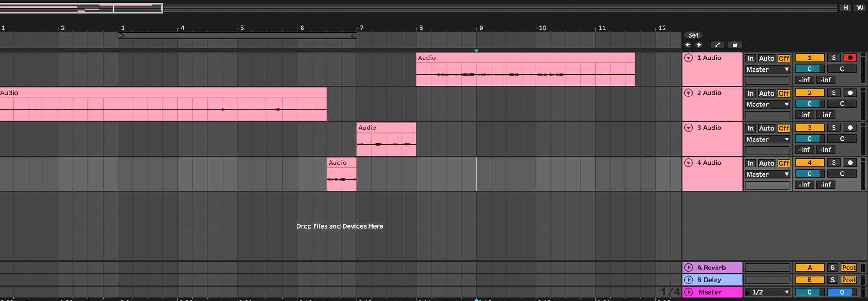Set track 1 monitor to Off
Image resolution: width=868 pixels, height=301 pixels.
[x=783, y=58]
